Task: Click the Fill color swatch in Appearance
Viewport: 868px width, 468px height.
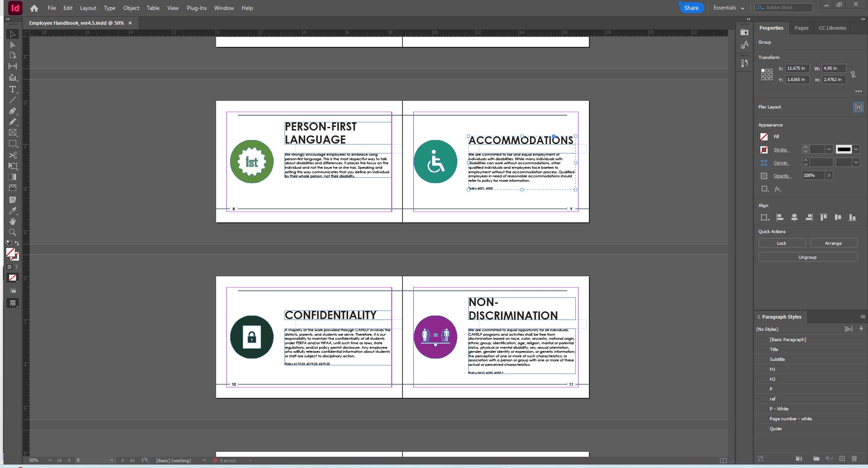Action: tap(764, 137)
